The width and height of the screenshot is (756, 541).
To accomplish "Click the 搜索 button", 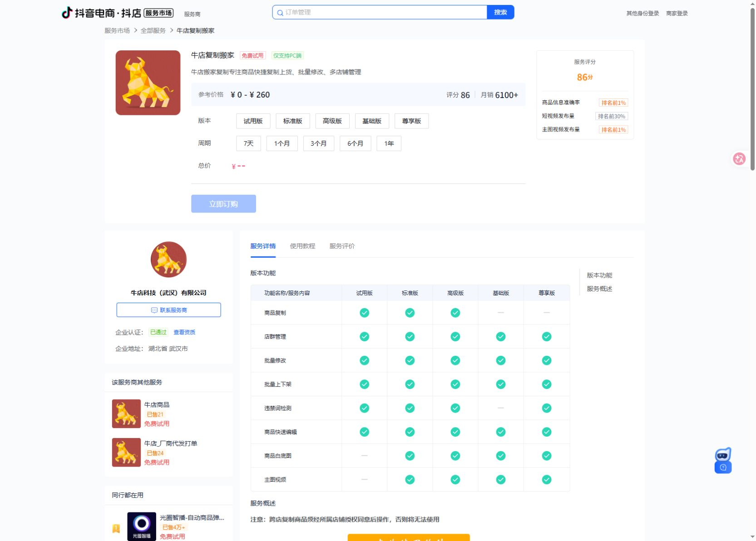I will [500, 12].
